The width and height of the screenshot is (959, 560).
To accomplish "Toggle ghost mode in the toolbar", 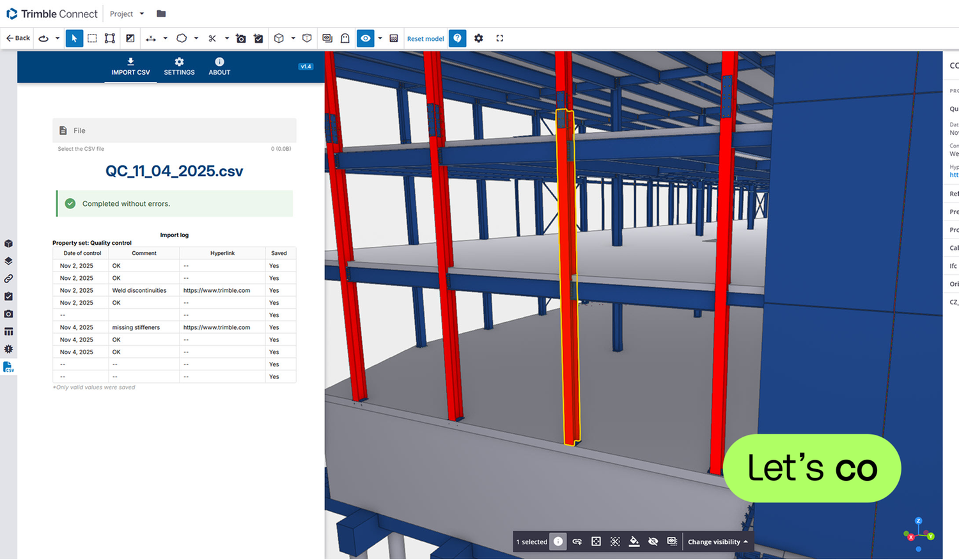I will tap(345, 38).
